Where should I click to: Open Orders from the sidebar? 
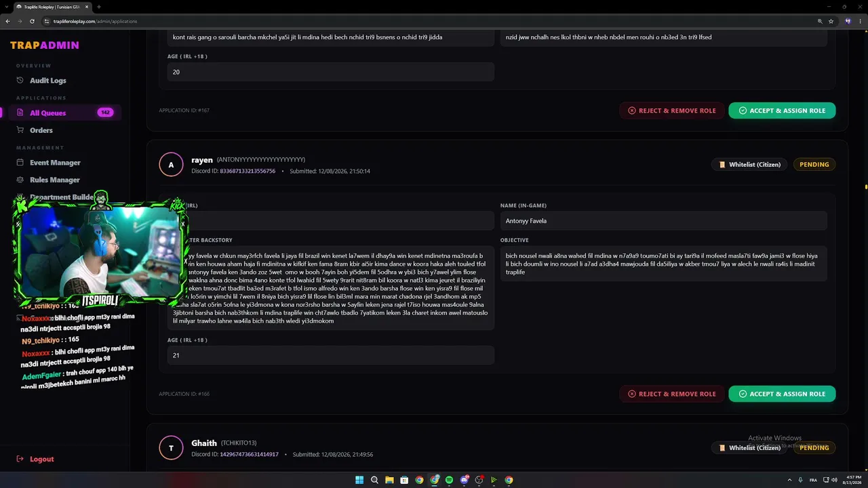(41, 130)
